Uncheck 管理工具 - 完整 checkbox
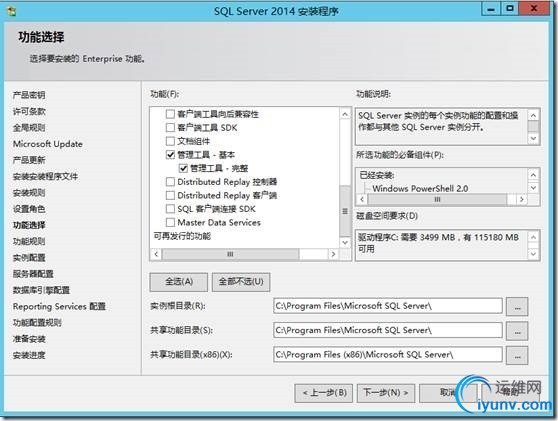 point(183,168)
